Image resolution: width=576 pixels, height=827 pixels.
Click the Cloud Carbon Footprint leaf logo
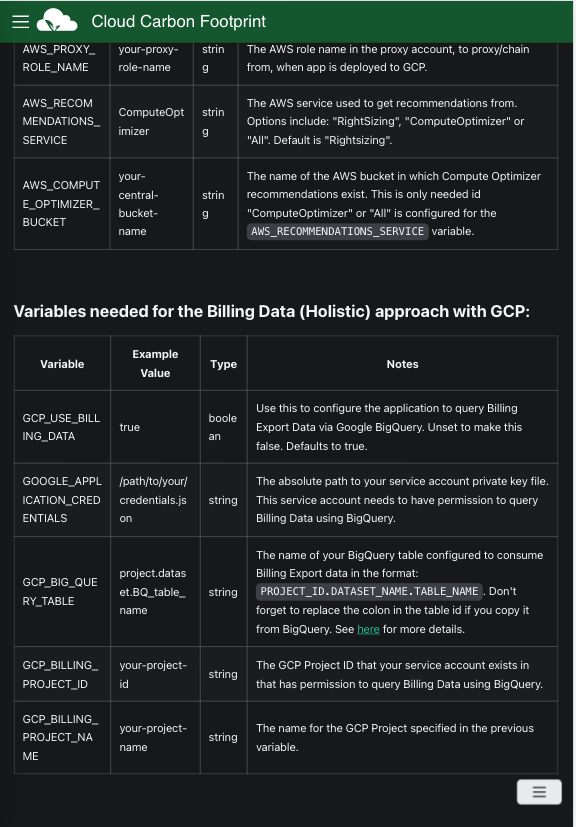(58, 20)
